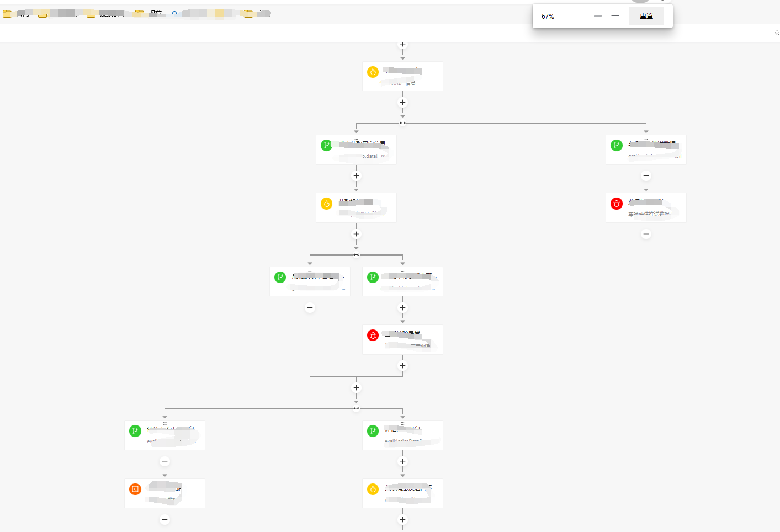Zoom in using the plus button in zoom panel
This screenshot has height=532, width=780.
coord(615,15)
